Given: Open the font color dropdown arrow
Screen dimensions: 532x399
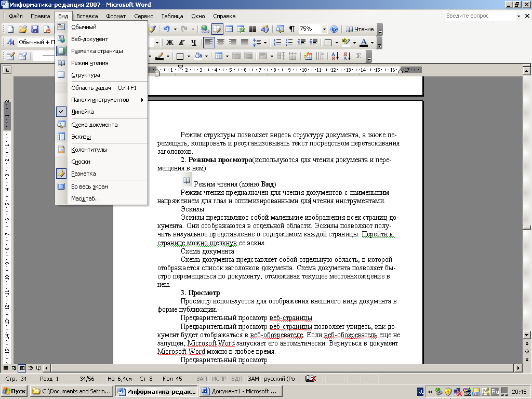Looking at the screenshot, I should pyautogui.click(x=372, y=43).
